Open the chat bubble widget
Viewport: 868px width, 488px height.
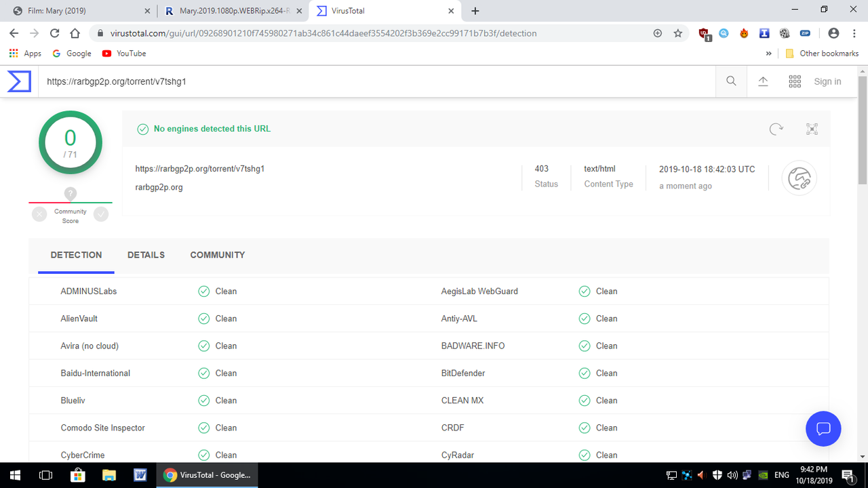(x=823, y=428)
